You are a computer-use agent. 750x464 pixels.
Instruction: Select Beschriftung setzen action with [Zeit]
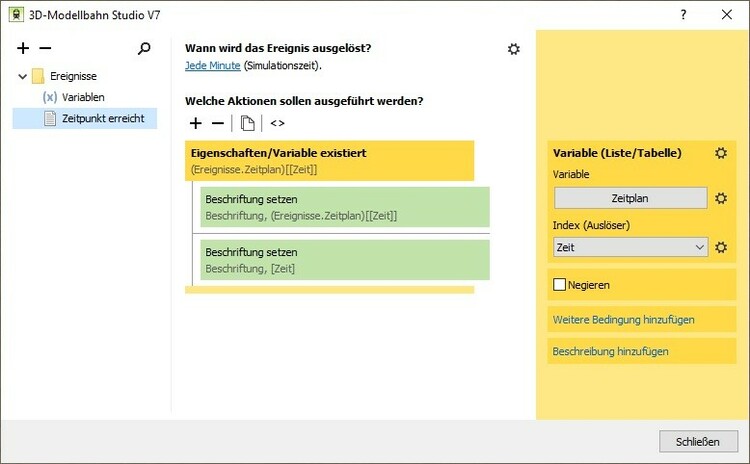[x=345, y=260]
